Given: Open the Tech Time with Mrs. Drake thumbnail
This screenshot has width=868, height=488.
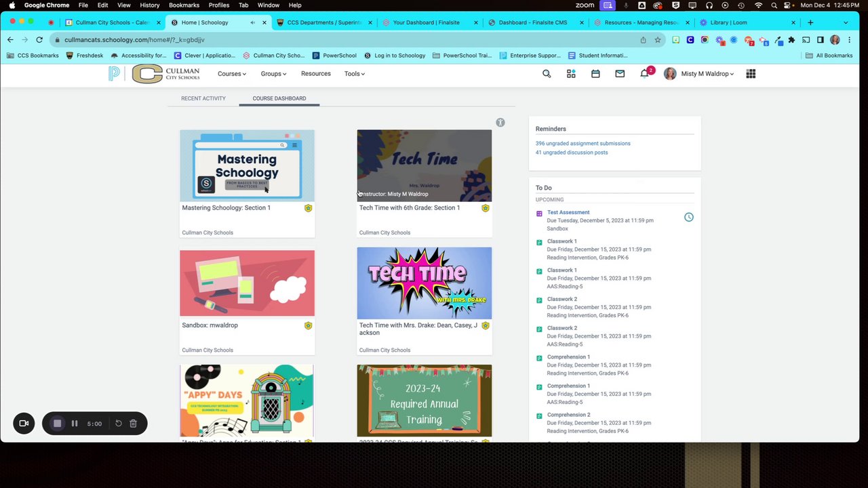Looking at the screenshot, I should 425,283.
